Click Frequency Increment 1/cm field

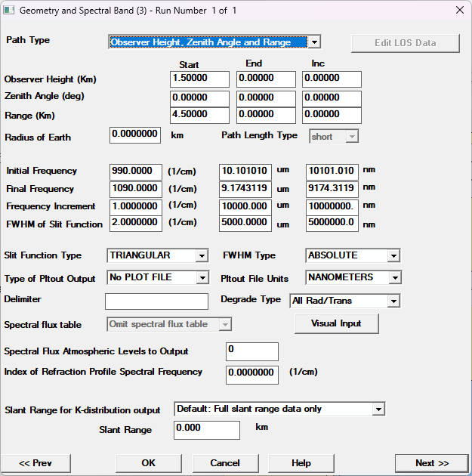pyautogui.click(x=136, y=207)
